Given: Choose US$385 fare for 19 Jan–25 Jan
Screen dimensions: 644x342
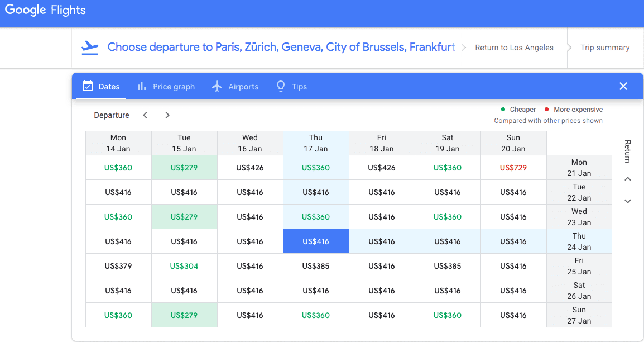Looking at the screenshot, I should [x=447, y=266].
